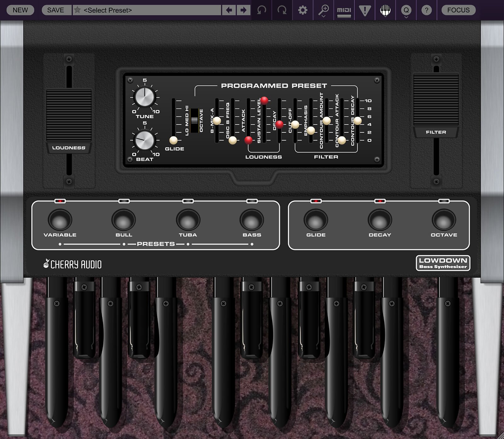Expand the zoom magnifier menu
The width and height of the screenshot is (504, 439).
click(x=324, y=11)
